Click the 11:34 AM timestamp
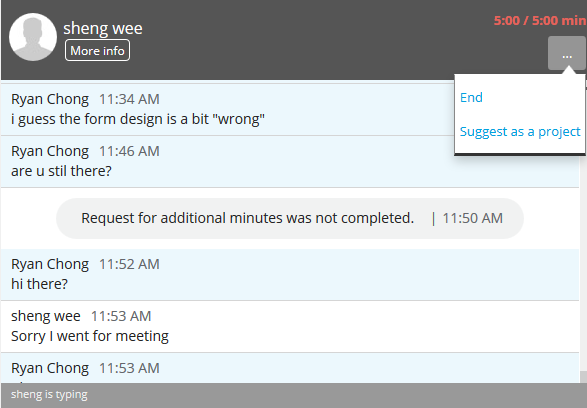Image resolution: width=587 pixels, height=408 pixels. tap(129, 99)
